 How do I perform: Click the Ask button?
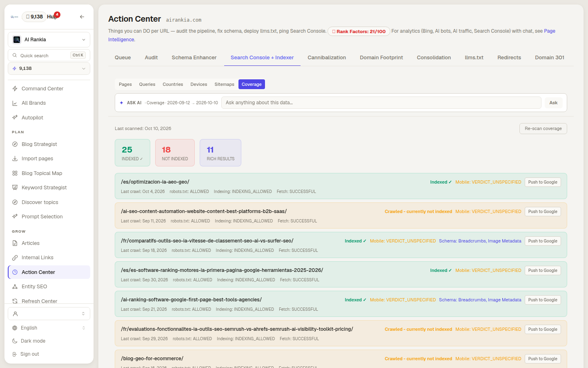tap(553, 103)
